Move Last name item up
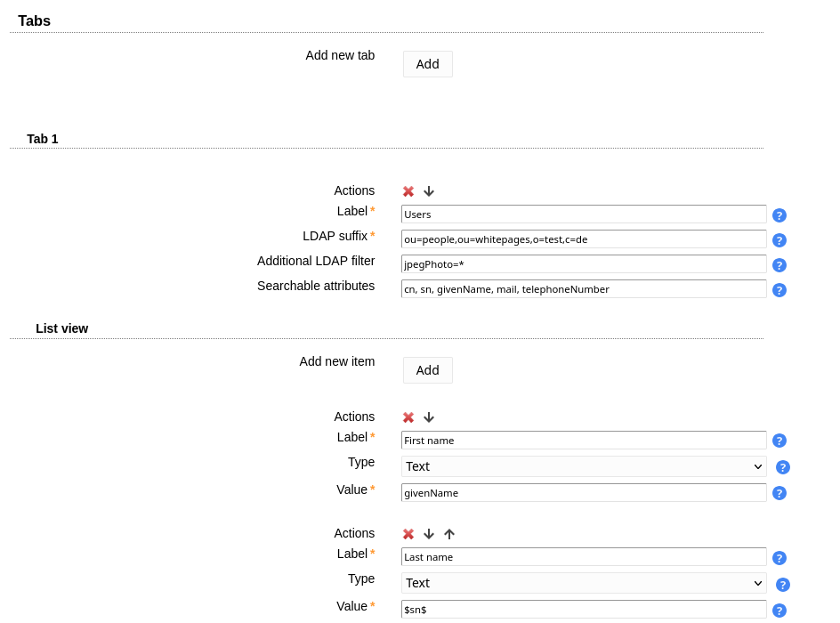The width and height of the screenshot is (840, 623). 449,534
